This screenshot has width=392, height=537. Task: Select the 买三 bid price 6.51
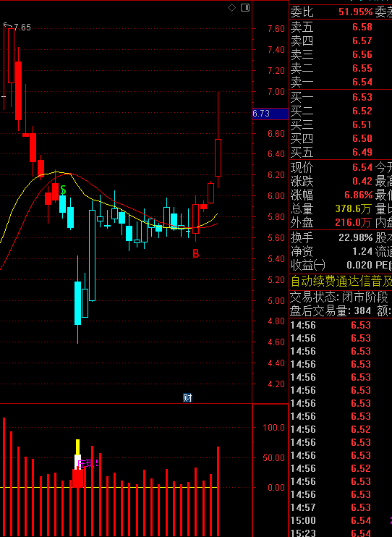362,124
